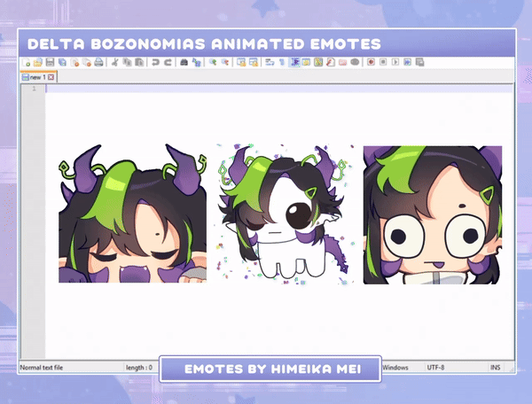Image resolution: width=532 pixels, height=404 pixels.
Task: Toggle the word wrap toolbar button
Action: pos(269,63)
